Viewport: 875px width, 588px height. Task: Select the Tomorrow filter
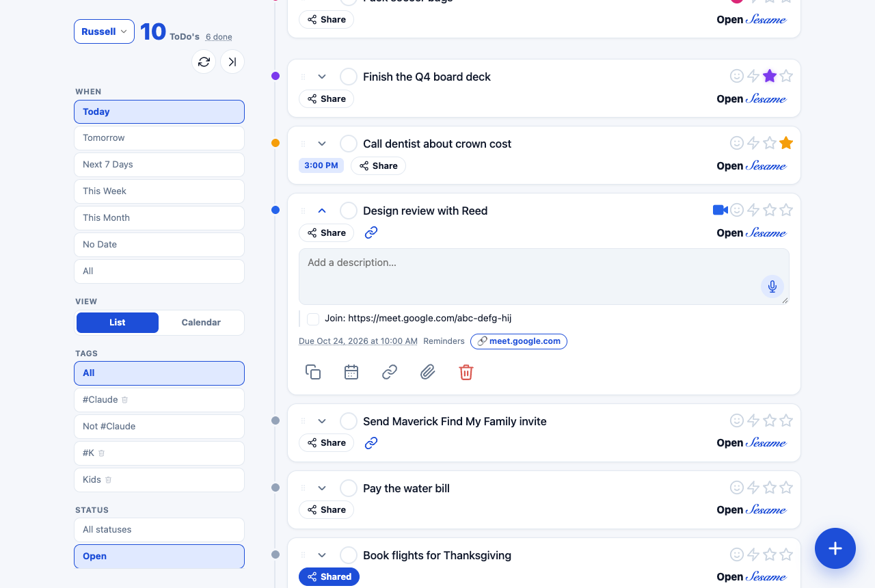[x=159, y=138]
